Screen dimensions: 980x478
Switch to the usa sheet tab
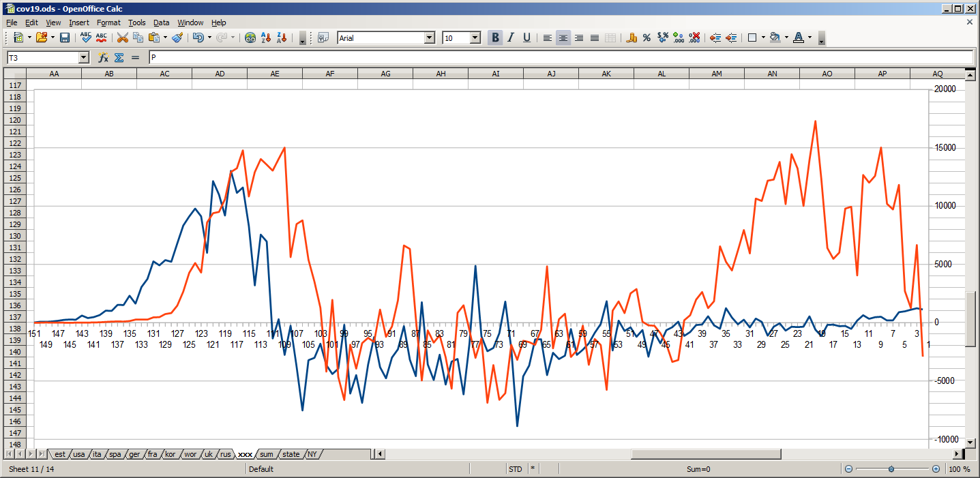pyautogui.click(x=79, y=454)
